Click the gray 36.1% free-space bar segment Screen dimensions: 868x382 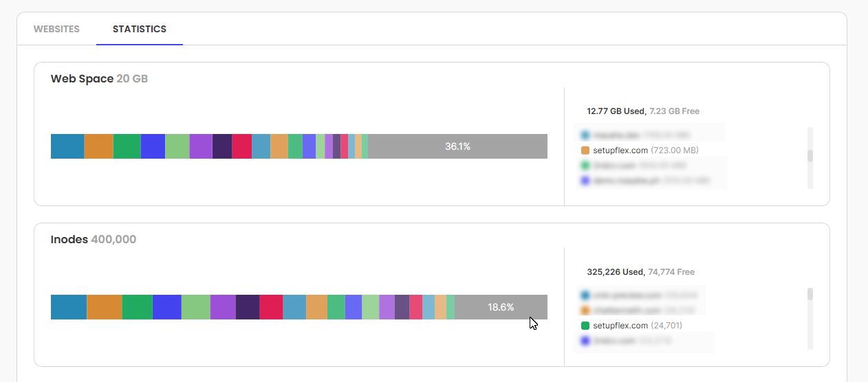[x=457, y=146]
